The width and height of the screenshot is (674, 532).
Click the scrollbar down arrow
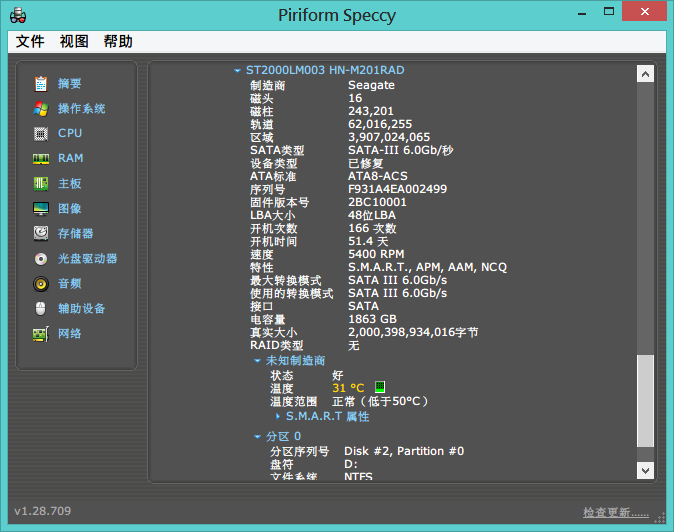(645, 470)
